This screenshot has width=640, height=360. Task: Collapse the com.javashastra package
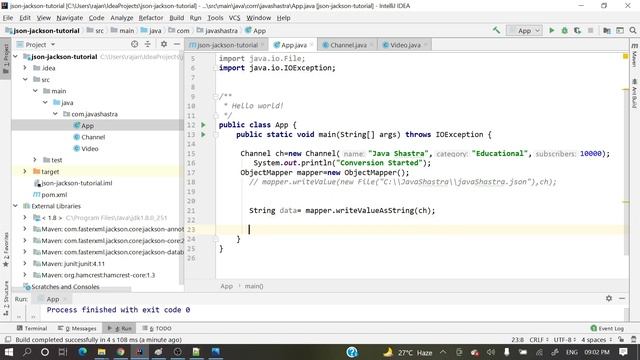(x=56, y=114)
